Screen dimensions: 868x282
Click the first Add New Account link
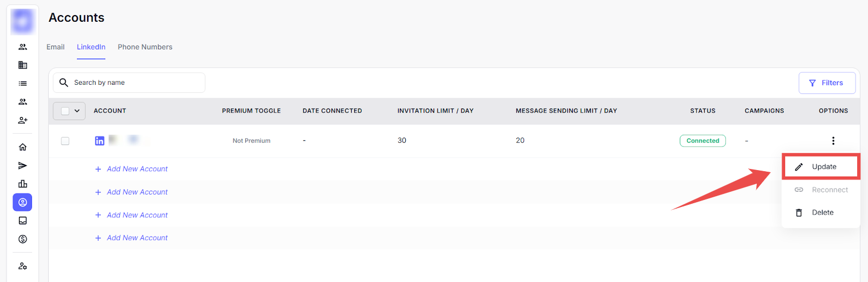pyautogui.click(x=137, y=169)
